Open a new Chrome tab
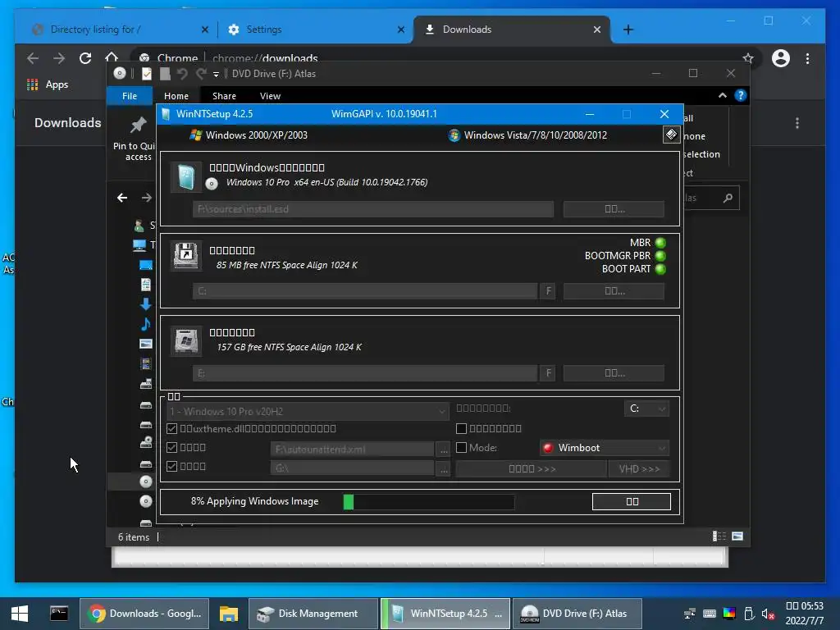 tap(628, 30)
